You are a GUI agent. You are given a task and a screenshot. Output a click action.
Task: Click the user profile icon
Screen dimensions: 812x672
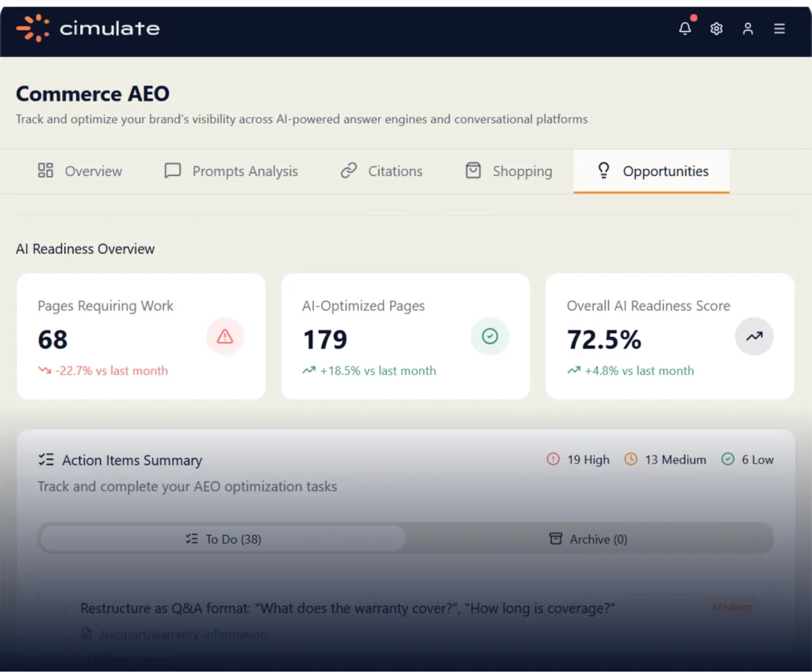click(x=748, y=29)
